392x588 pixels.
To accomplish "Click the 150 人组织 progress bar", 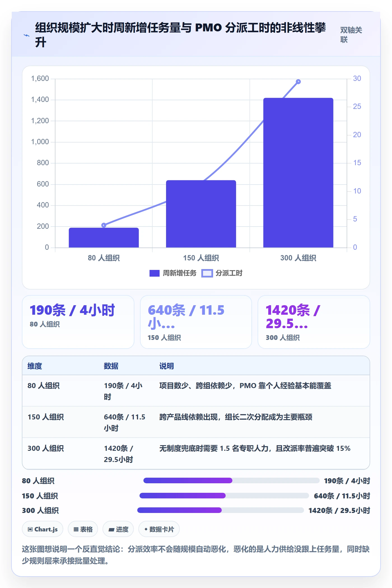I will (x=224, y=496).
